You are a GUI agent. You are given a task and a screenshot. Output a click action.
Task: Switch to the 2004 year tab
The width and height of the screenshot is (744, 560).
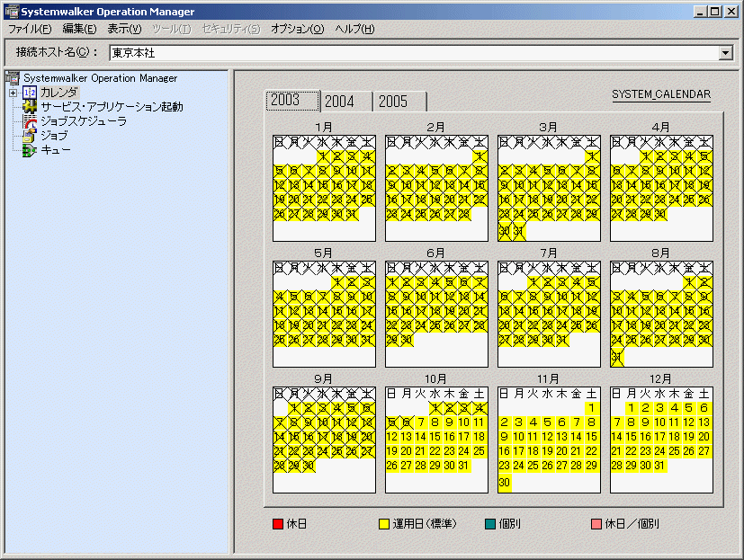point(346,101)
